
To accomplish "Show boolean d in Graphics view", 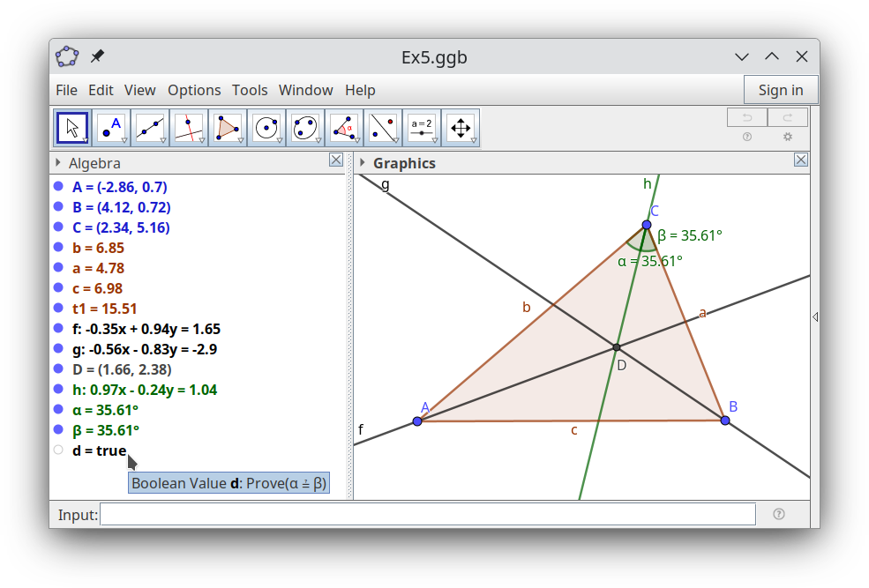I will tap(58, 450).
